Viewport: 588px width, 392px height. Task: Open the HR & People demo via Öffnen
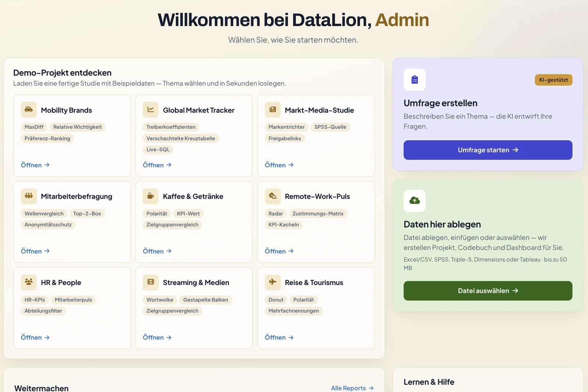coord(35,337)
